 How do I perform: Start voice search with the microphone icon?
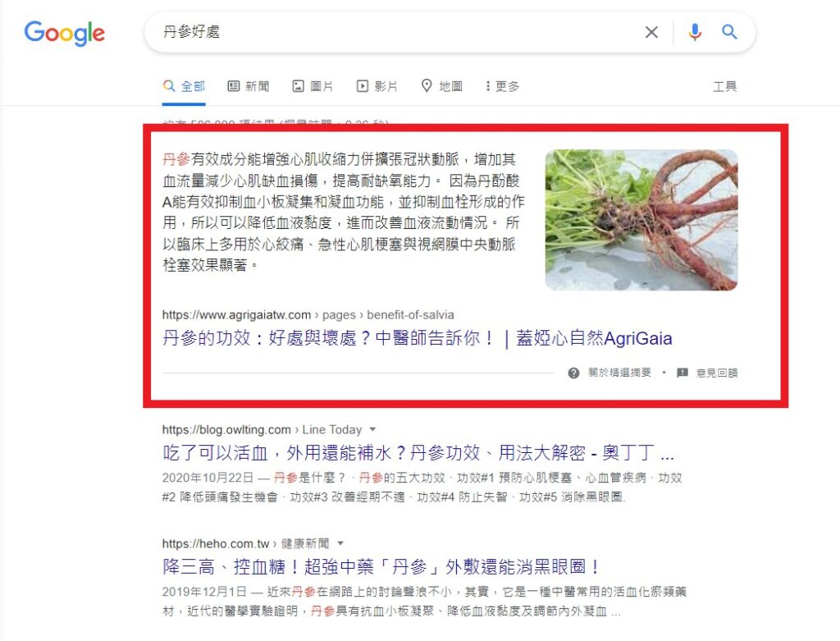point(695,32)
